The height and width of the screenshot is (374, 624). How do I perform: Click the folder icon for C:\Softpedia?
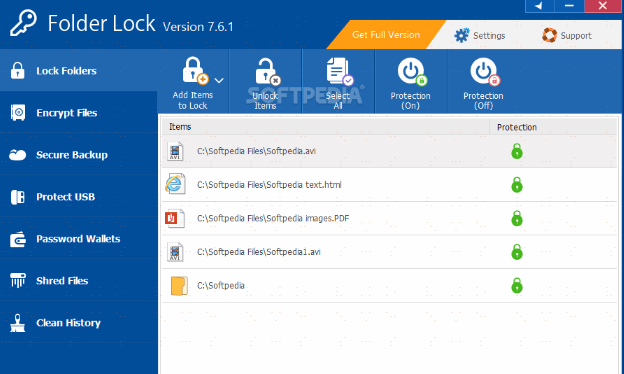coord(179,286)
